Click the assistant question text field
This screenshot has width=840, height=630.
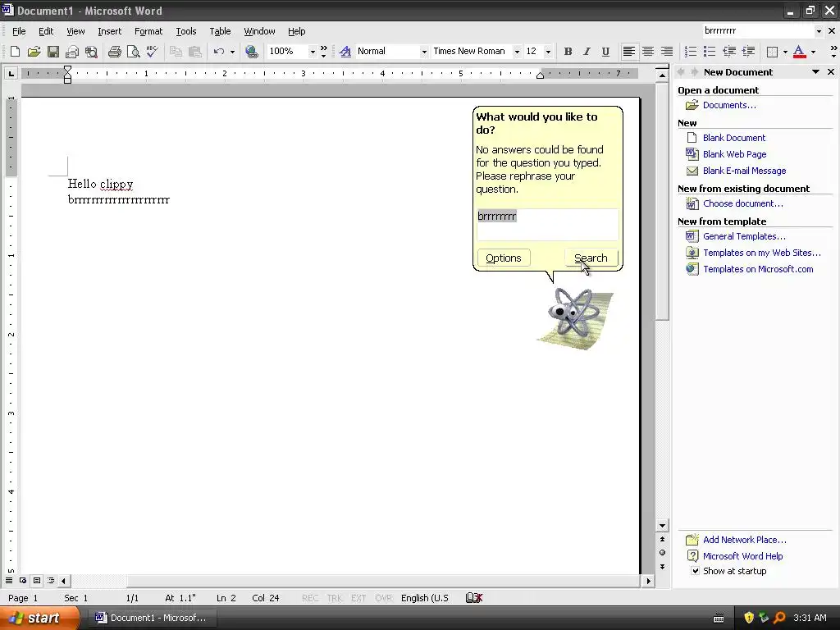[x=547, y=225]
